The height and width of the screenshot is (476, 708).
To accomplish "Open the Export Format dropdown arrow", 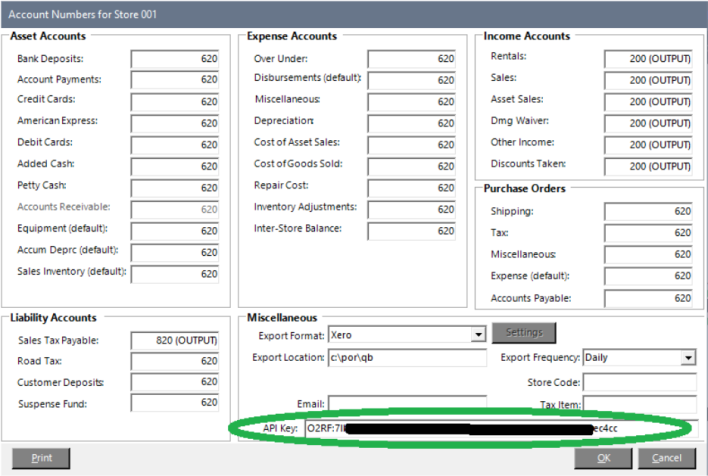I will (478, 335).
